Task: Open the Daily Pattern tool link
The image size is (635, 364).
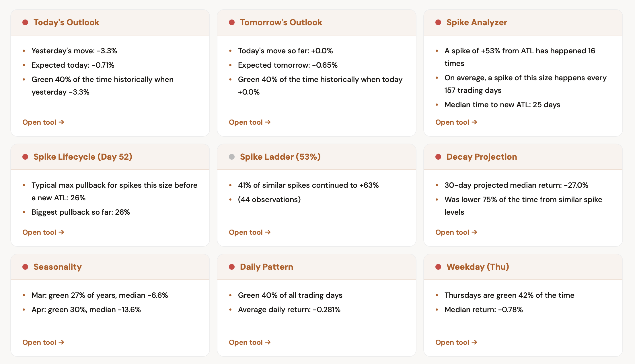Action: pos(250,343)
